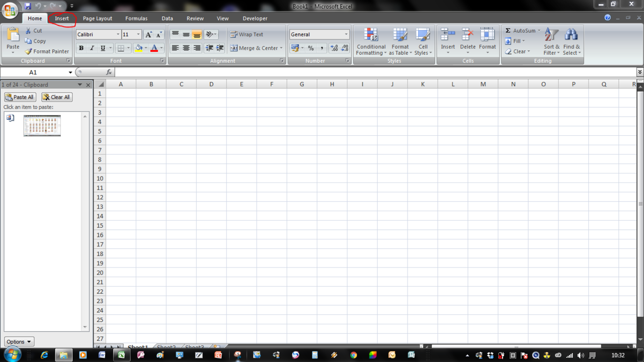Open the Insert ribbon tab
The image size is (644, 362).
point(62,19)
